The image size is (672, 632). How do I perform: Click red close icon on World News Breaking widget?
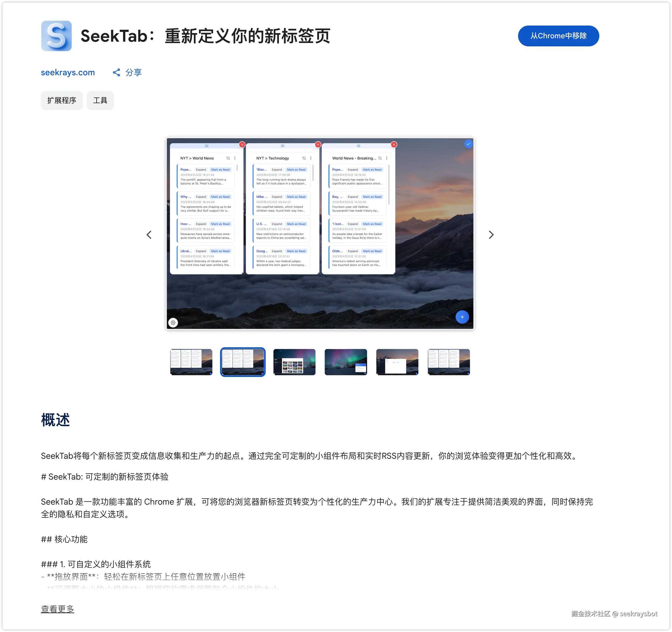pyautogui.click(x=394, y=144)
